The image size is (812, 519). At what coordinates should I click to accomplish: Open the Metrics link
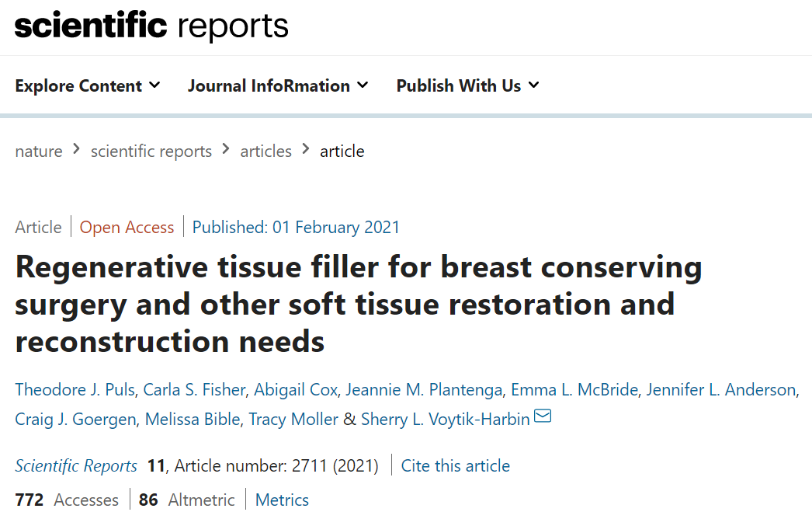coord(282,500)
